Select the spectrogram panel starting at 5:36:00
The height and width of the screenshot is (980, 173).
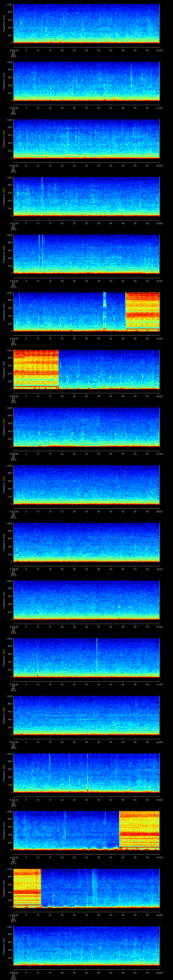[86, 427]
